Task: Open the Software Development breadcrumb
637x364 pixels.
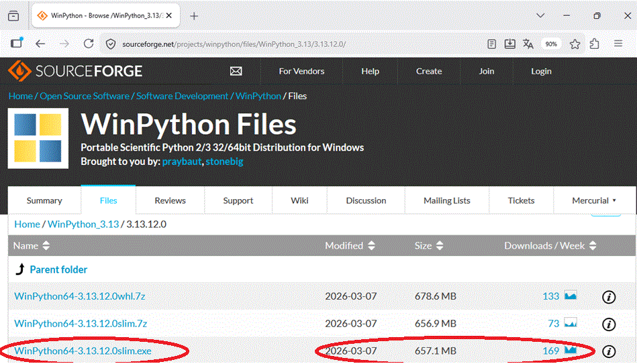Action: [x=182, y=96]
